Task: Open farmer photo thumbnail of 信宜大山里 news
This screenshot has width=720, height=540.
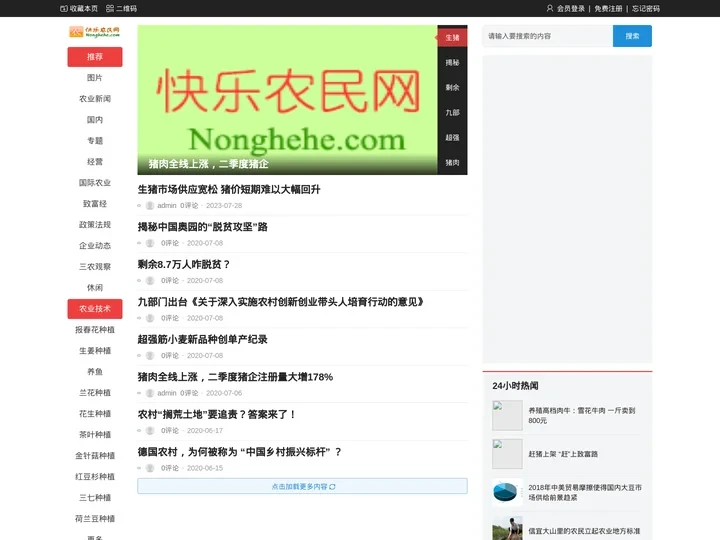Action: point(507,529)
